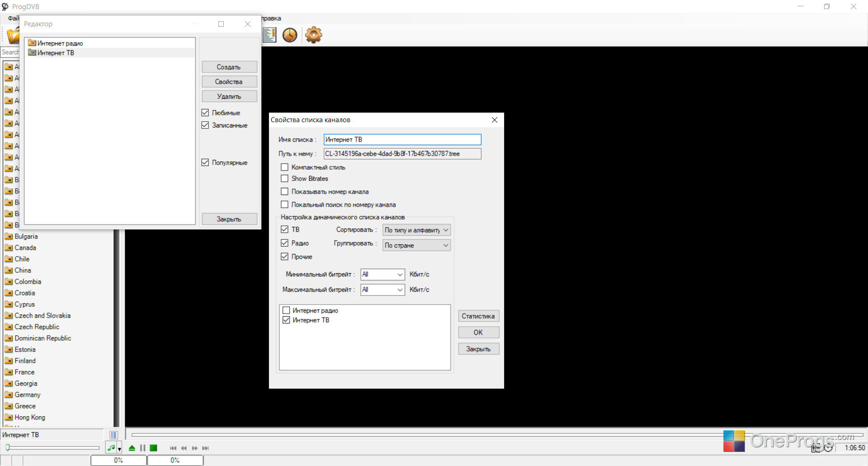This screenshot has width=868, height=466.
Task: Toggle the Популярные checkbox
Action: click(205, 162)
